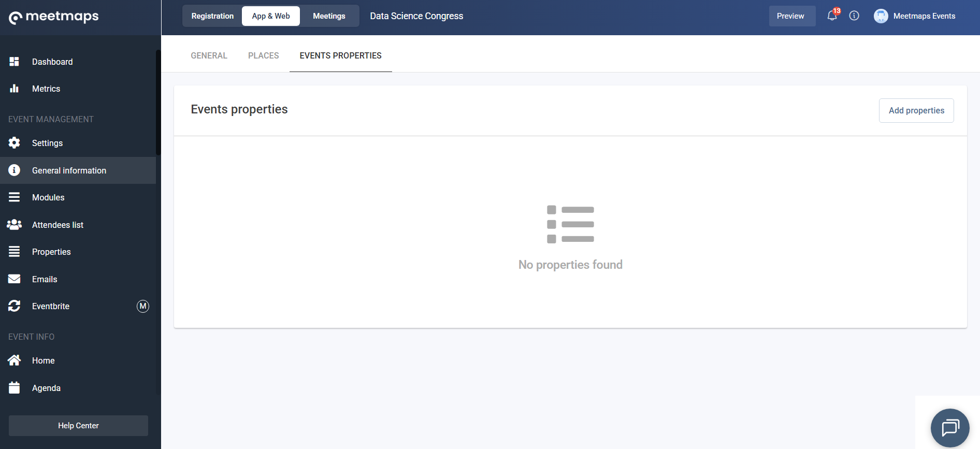
Task: Click the M badge next to Eventbrite
Action: click(143, 306)
